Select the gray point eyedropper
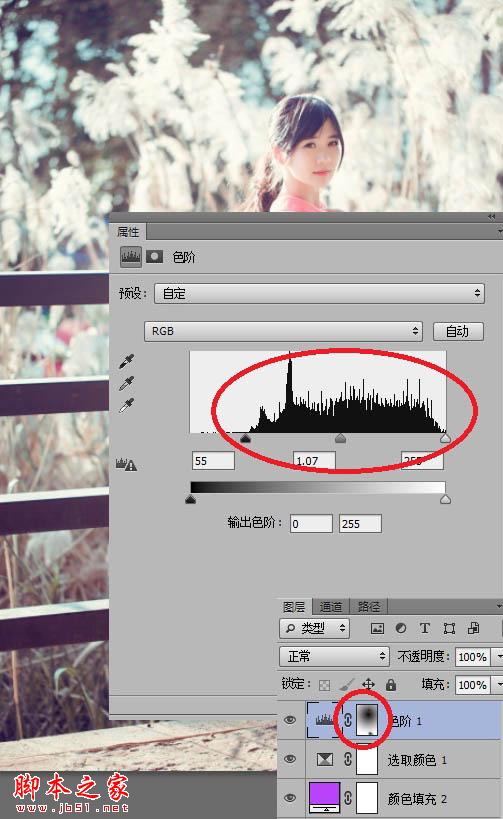Image resolution: width=503 pixels, height=819 pixels. pyautogui.click(x=126, y=383)
